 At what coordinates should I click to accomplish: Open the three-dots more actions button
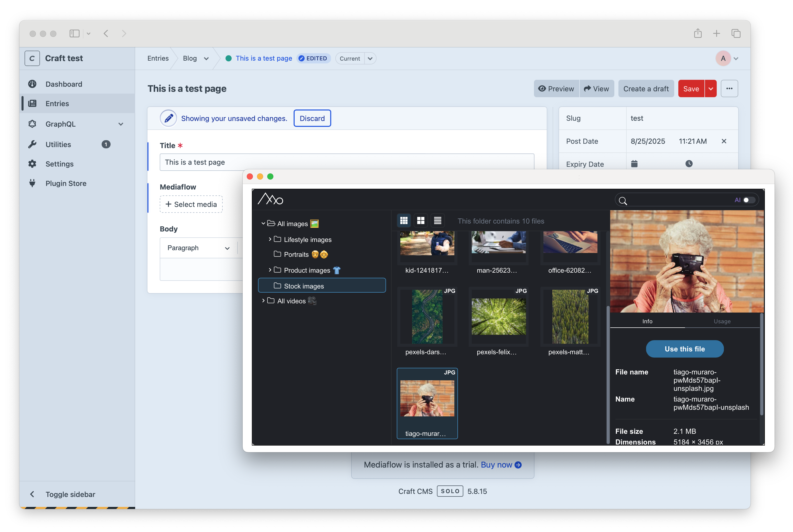click(729, 88)
